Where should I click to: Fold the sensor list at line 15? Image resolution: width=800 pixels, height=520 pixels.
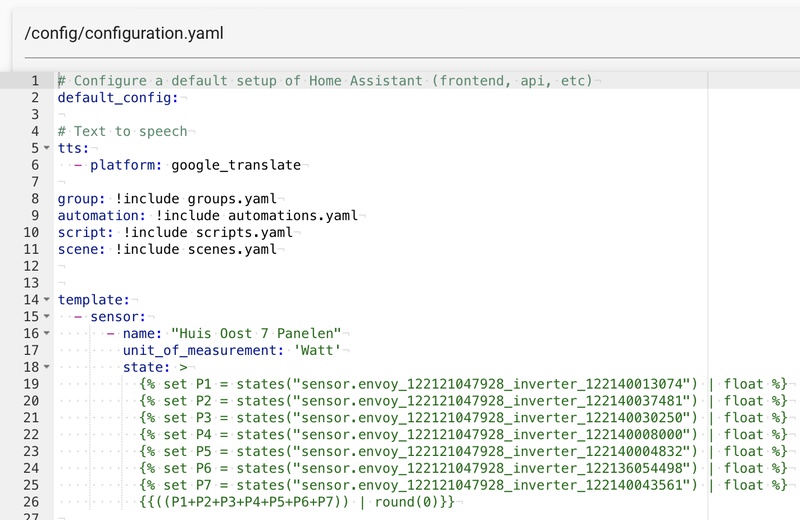pyautogui.click(x=47, y=316)
